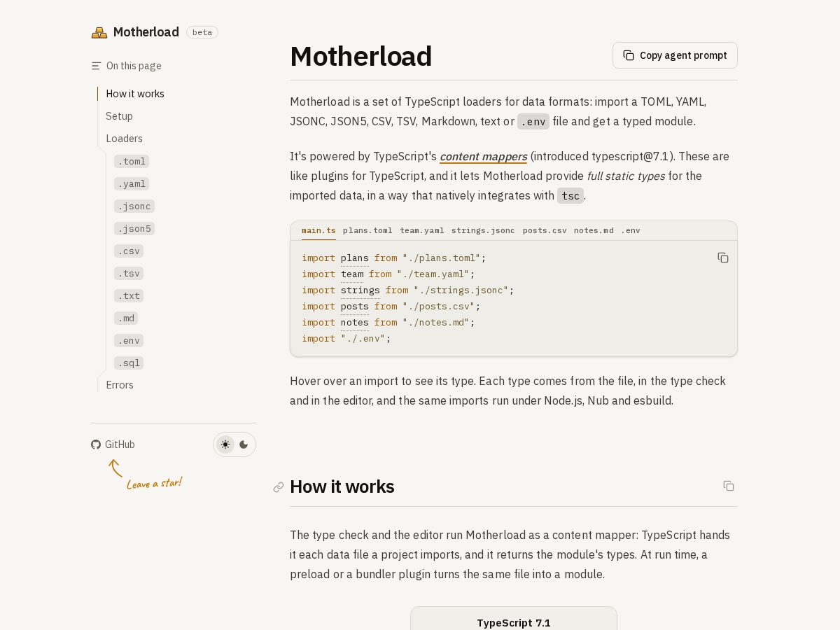This screenshot has width=840, height=630.
Task: Select the strings.jsonc code tab
Action: 483,230
